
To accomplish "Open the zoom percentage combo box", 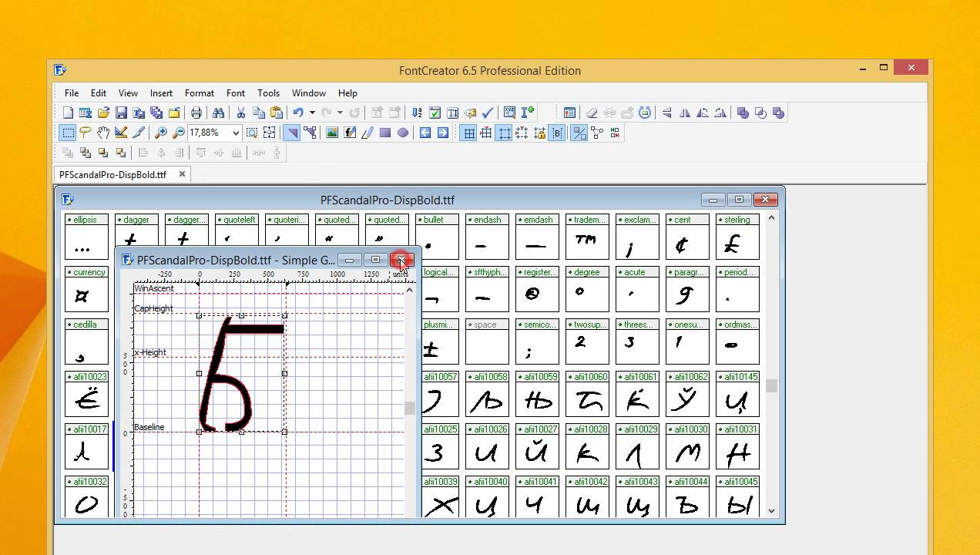I will [x=215, y=133].
